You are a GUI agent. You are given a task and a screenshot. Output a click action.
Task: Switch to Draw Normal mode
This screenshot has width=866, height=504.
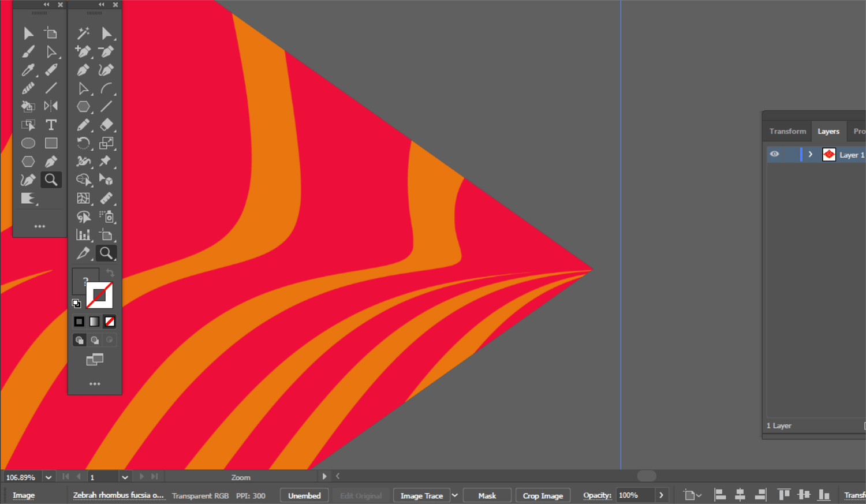tap(80, 340)
